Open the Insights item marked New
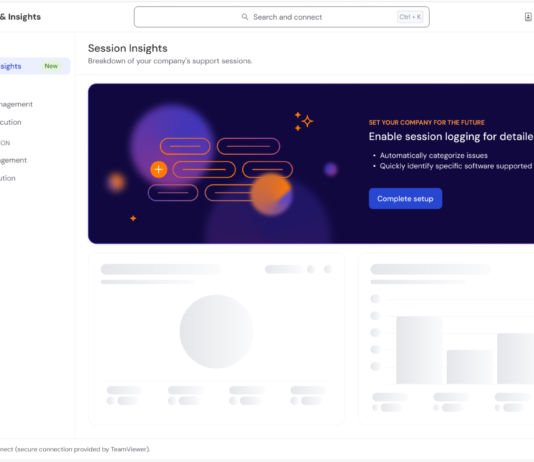Screen dimensions: 534x462 pos(35,66)
